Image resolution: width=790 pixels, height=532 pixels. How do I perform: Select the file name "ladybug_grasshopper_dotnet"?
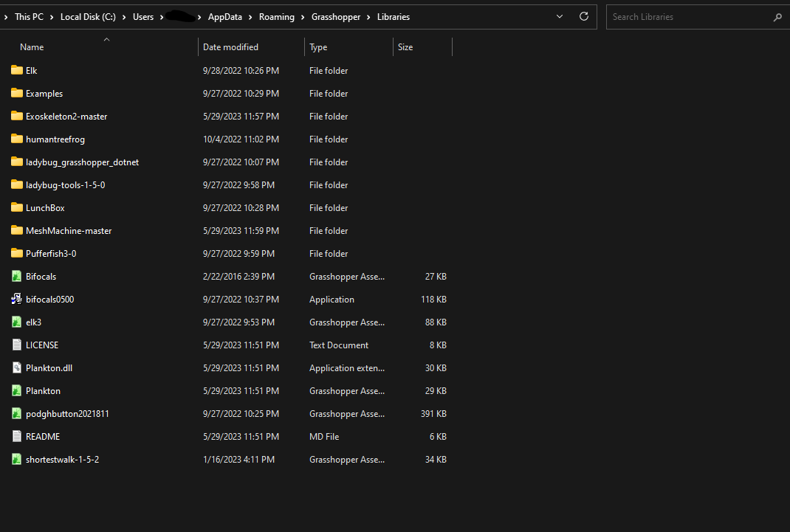click(x=82, y=162)
